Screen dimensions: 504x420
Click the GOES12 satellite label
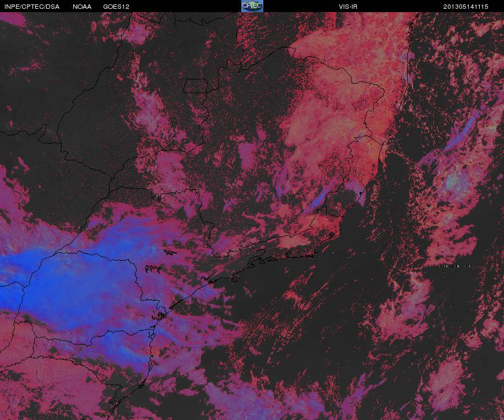click(116, 7)
